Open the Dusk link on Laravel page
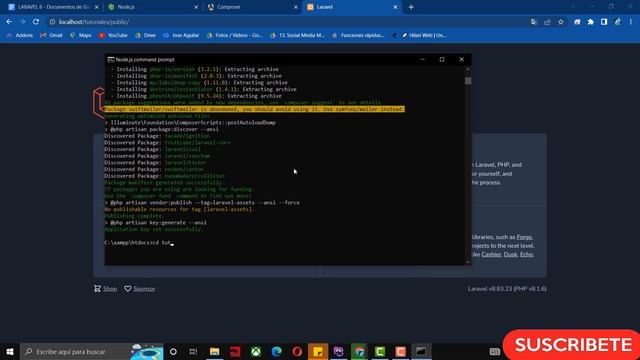Viewport: 640px width, 360px height. click(510, 255)
